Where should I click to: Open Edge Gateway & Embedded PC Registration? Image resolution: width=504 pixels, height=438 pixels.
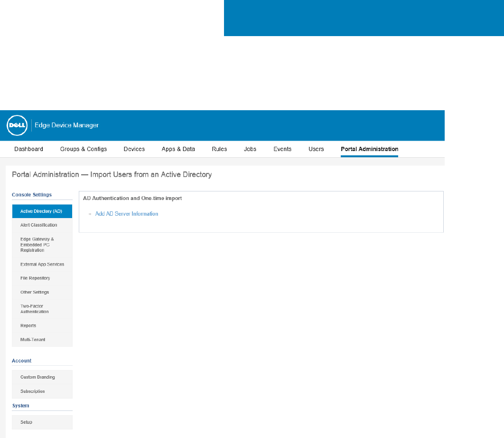(x=42, y=245)
